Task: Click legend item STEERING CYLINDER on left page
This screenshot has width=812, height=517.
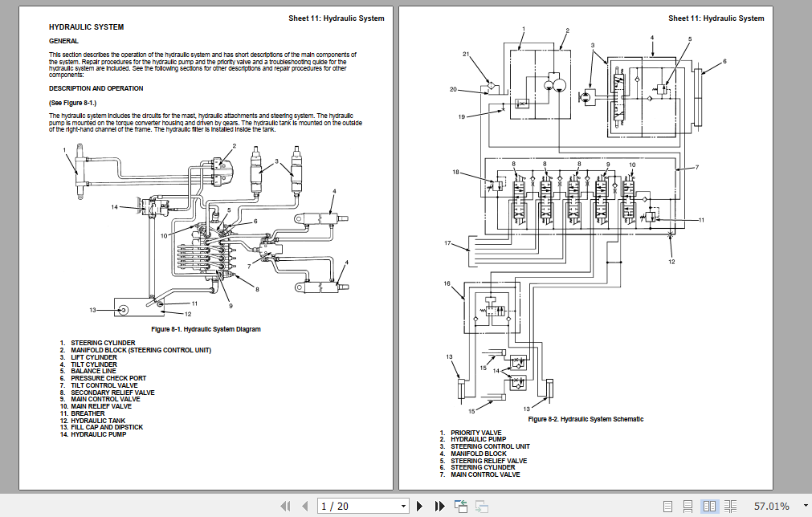Action: pos(103,343)
